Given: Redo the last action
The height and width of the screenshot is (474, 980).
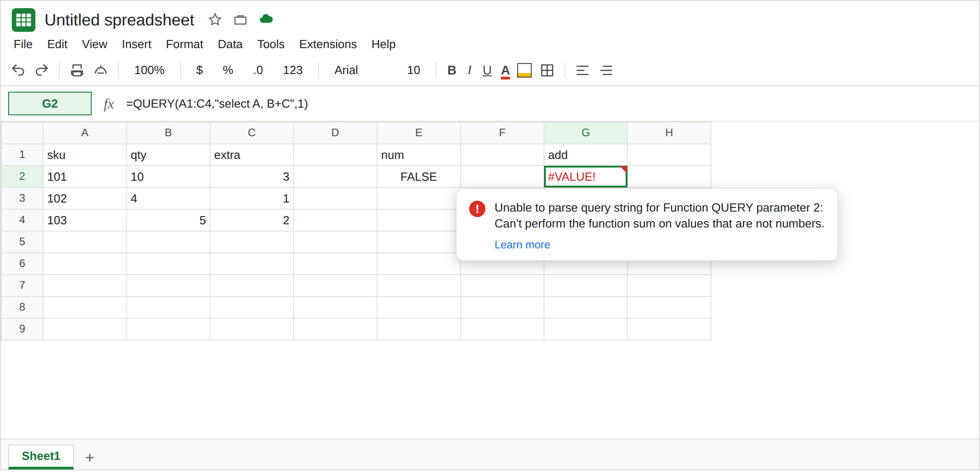Looking at the screenshot, I should coord(42,70).
